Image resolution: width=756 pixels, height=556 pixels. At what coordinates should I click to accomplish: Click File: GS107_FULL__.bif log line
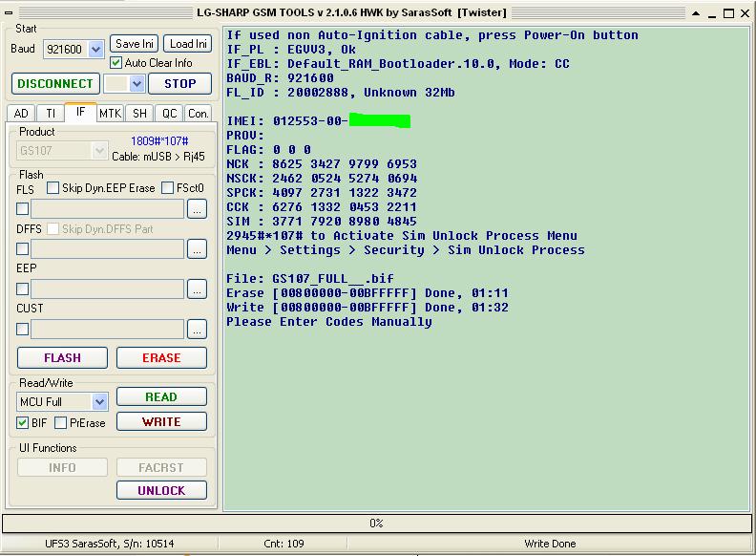[x=310, y=279]
